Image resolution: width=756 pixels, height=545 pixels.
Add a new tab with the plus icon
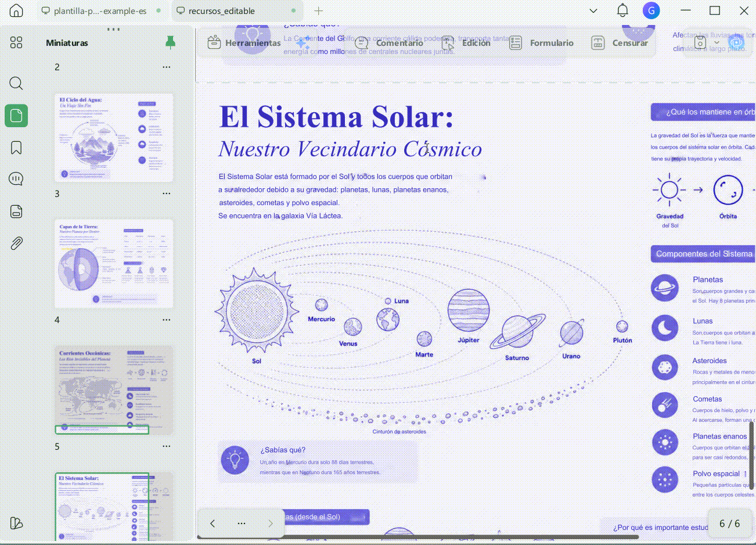[318, 10]
